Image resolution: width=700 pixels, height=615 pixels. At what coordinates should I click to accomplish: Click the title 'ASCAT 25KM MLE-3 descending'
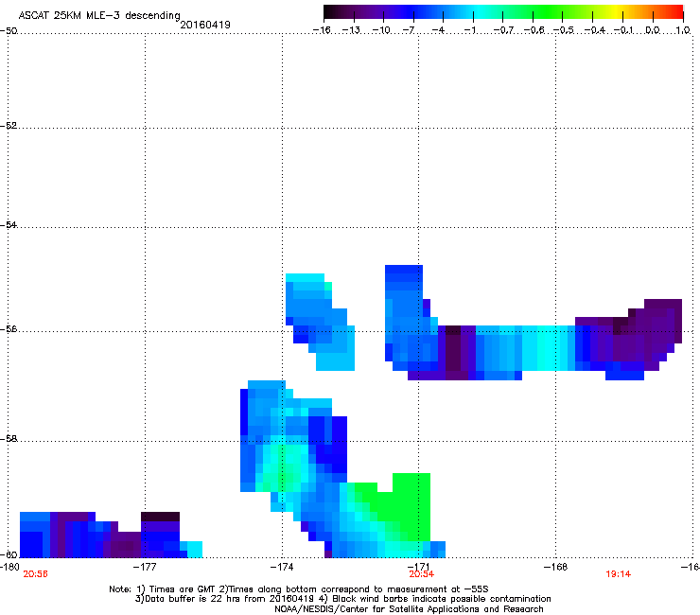99,16
